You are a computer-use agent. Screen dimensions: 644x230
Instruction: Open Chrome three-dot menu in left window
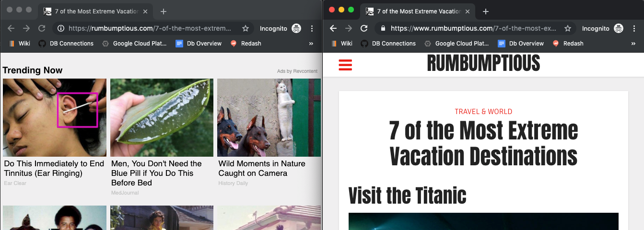point(312,28)
